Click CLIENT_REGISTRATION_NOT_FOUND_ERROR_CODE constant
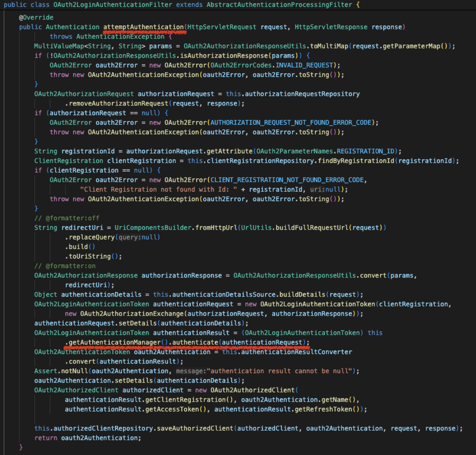Screen dimensions: 476x455 (x=287, y=180)
